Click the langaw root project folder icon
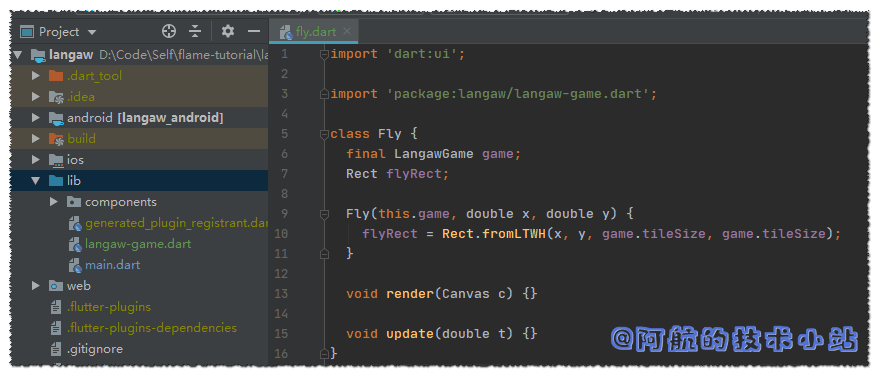879x376 pixels. click(x=38, y=55)
